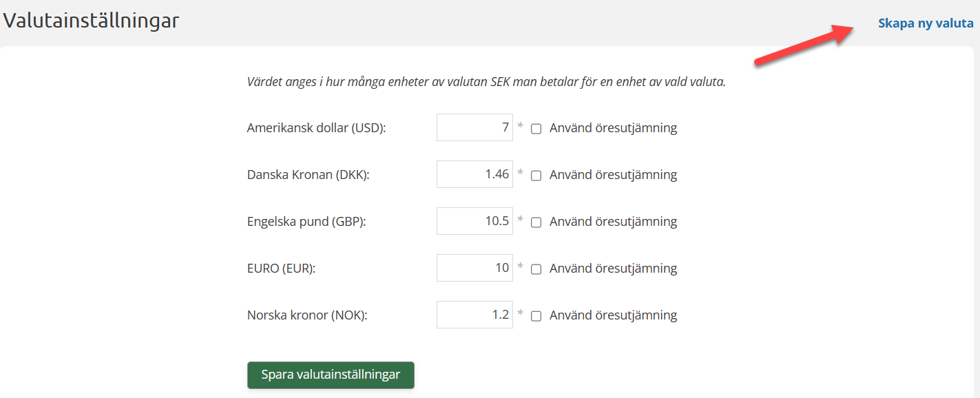Focus the NOK rate field showing 1.2
The height and width of the screenshot is (398, 980).
coord(475,315)
